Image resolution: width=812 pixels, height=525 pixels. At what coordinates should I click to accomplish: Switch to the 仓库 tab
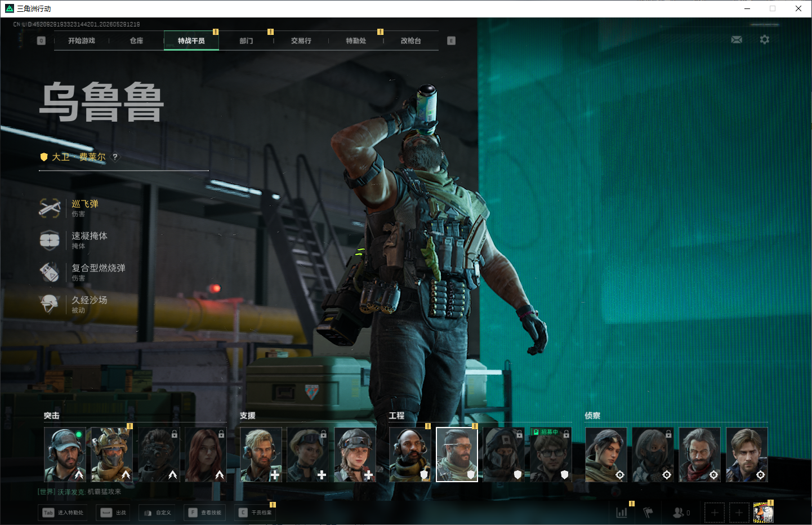(136, 41)
